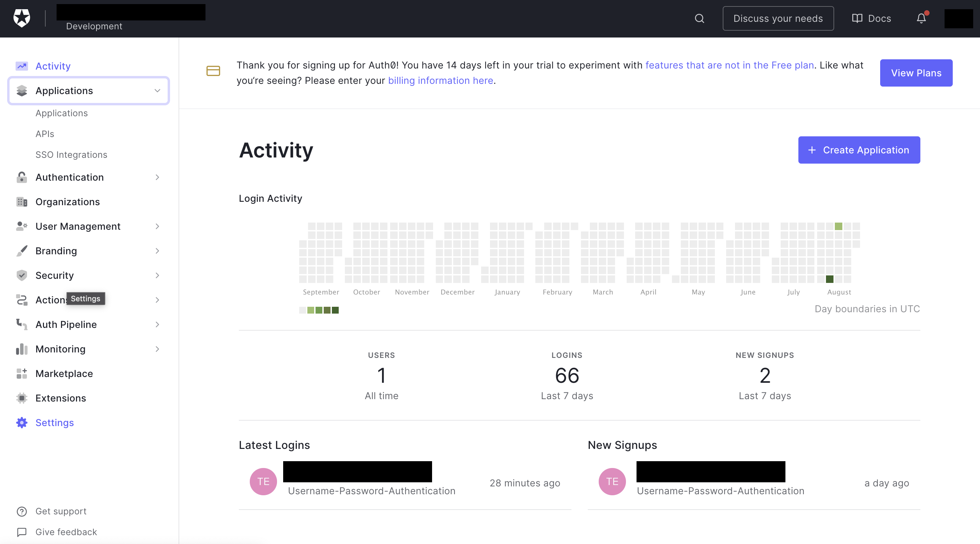Open notifications bell icon
This screenshot has width=980, height=544.
click(x=921, y=18)
